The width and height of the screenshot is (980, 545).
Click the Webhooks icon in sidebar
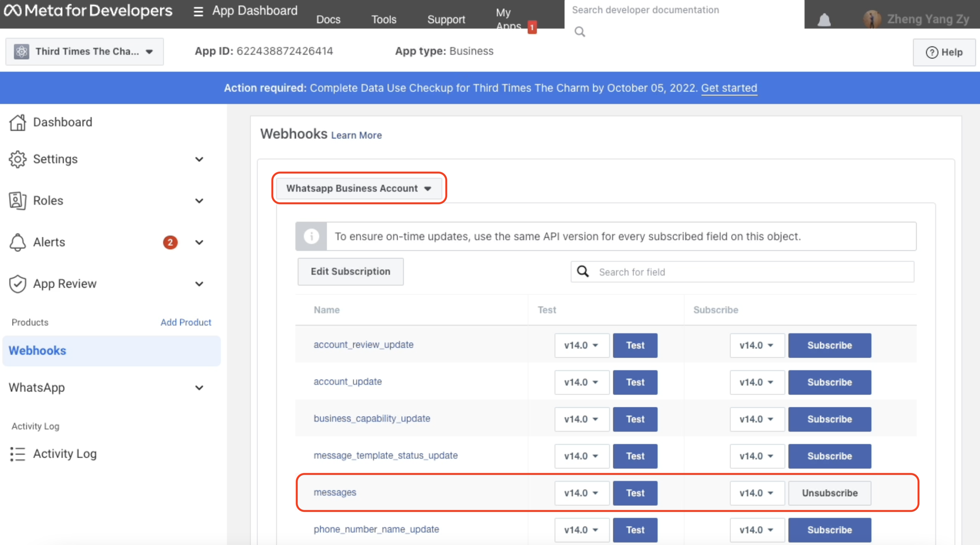pyautogui.click(x=38, y=350)
